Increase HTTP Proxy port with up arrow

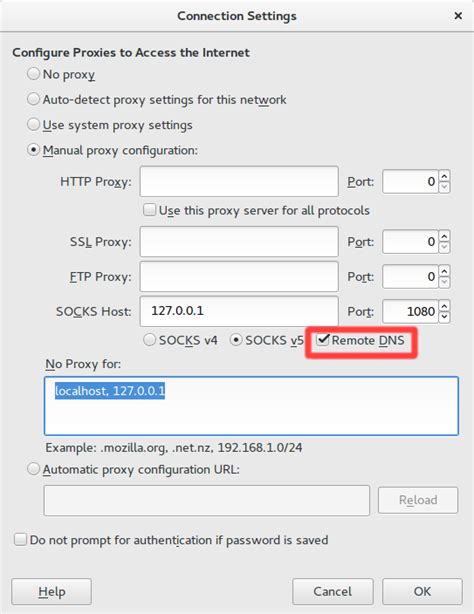[444, 176]
